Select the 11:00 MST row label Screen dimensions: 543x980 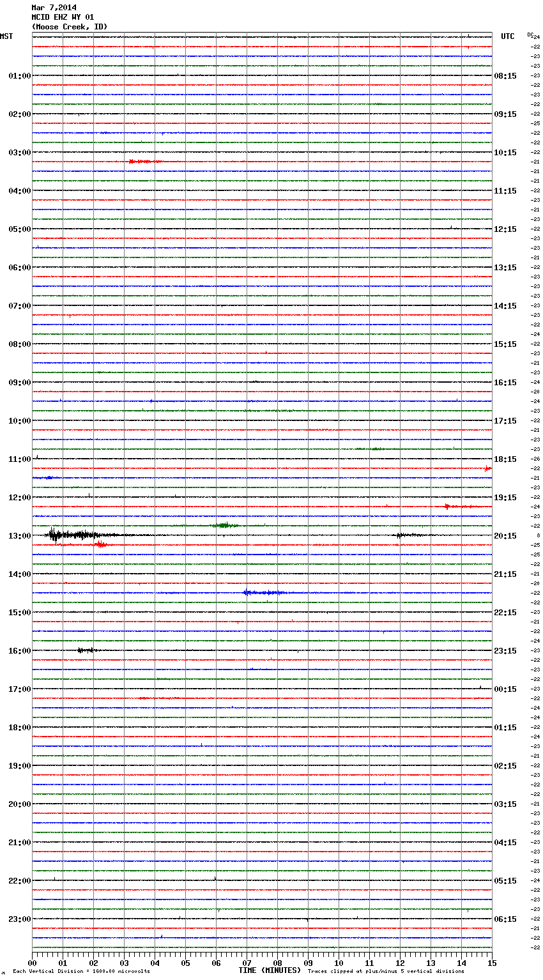tap(20, 459)
